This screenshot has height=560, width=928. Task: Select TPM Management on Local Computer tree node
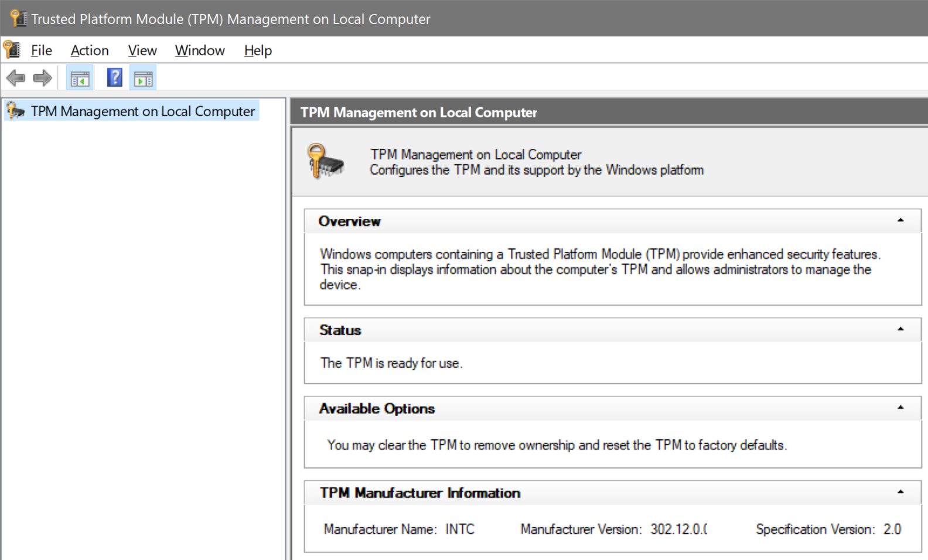pyautogui.click(x=142, y=111)
